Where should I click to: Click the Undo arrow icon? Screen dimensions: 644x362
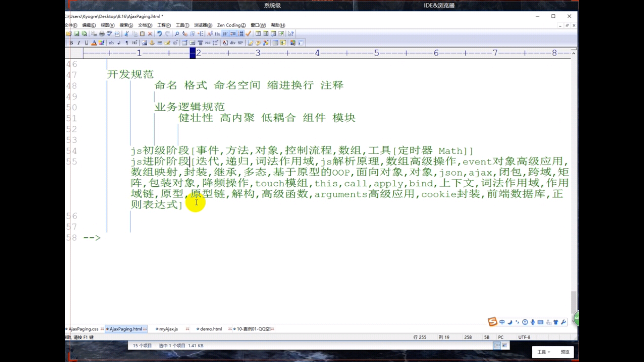coord(160,34)
